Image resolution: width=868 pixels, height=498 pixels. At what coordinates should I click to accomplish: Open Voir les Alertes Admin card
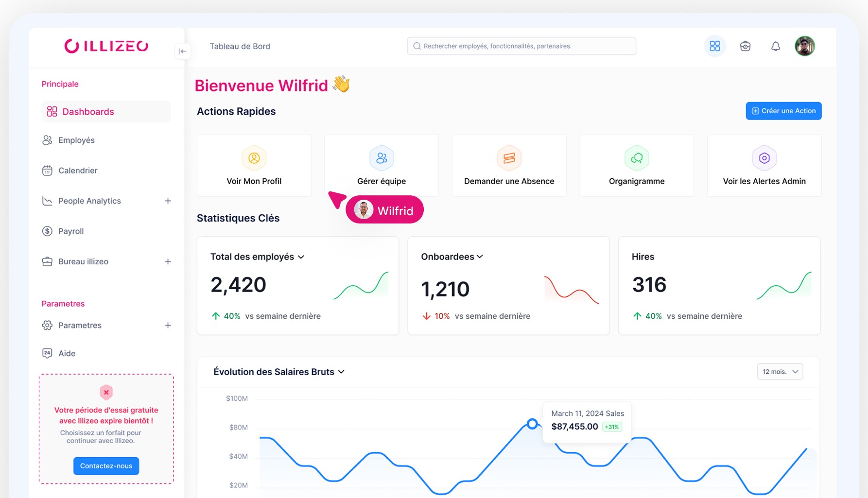764,166
